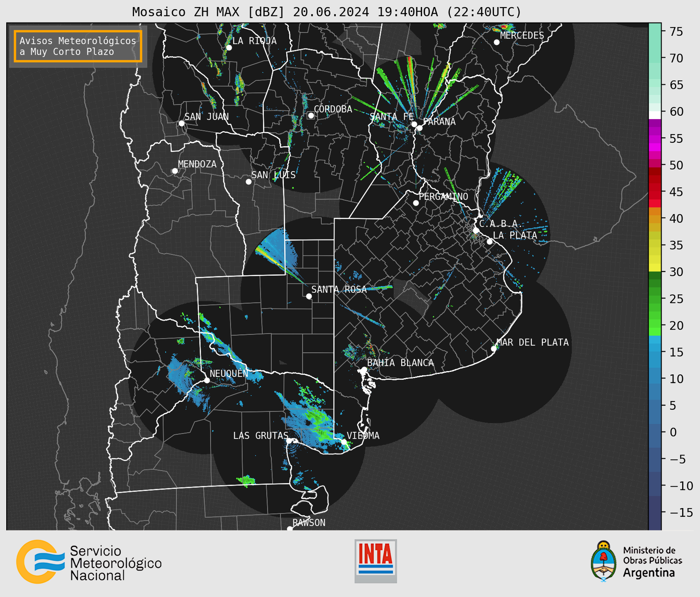Click the MAR DEL PLATA label text
The height and width of the screenshot is (597, 700).
(x=532, y=343)
